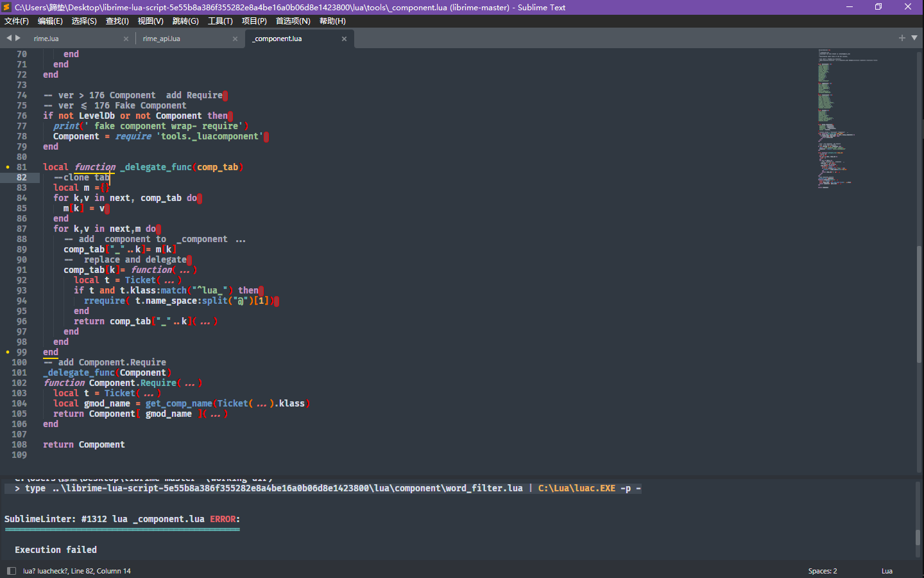Close the rime_api.lua tab with its x

pyautogui.click(x=235, y=39)
